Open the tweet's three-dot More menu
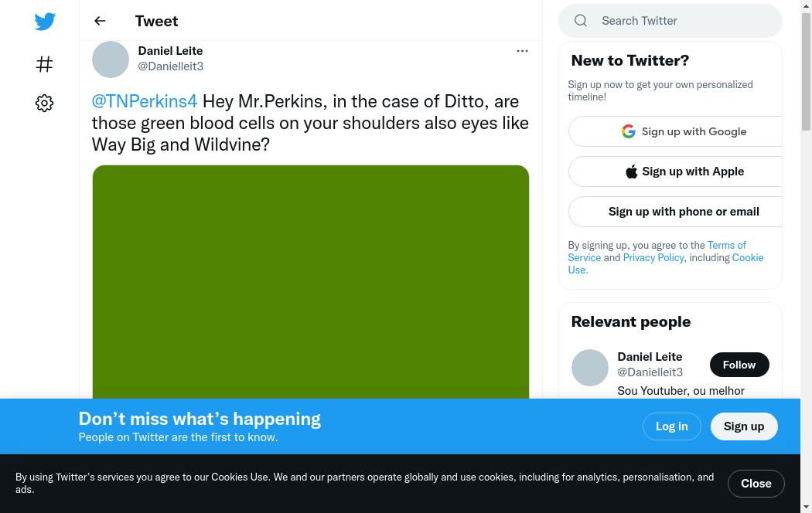Image resolution: width=812 pixels, height=513 pixels. [522, 51]
